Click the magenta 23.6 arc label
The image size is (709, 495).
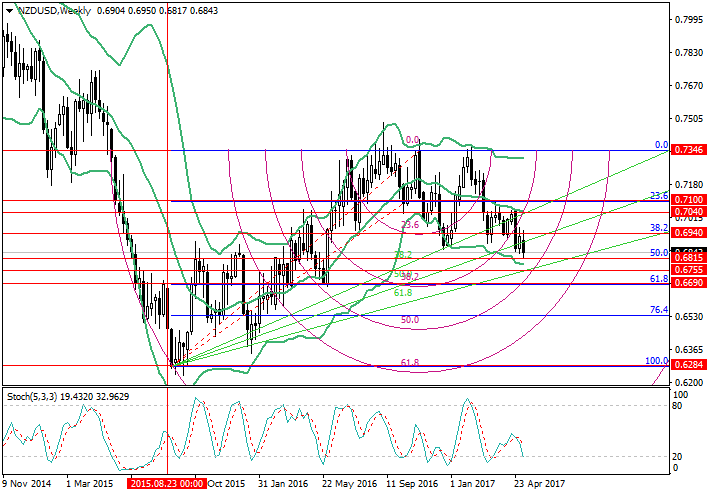410,225
